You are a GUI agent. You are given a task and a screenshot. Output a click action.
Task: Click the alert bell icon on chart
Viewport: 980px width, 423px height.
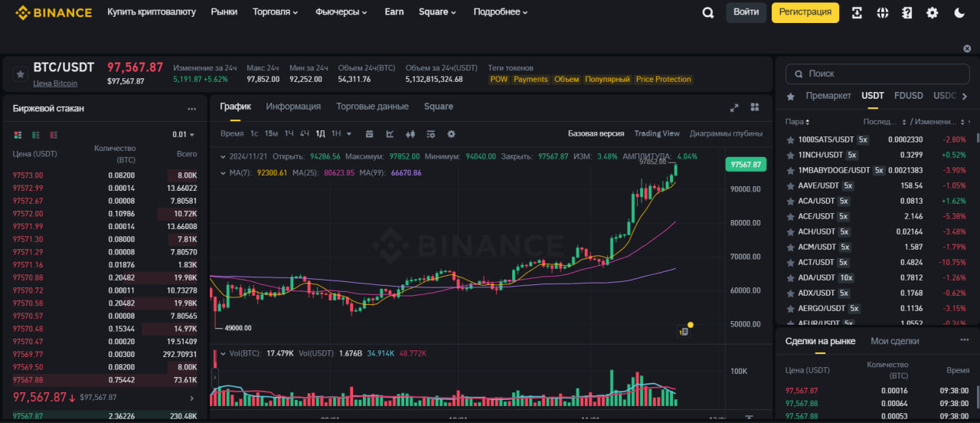point(684,331)
